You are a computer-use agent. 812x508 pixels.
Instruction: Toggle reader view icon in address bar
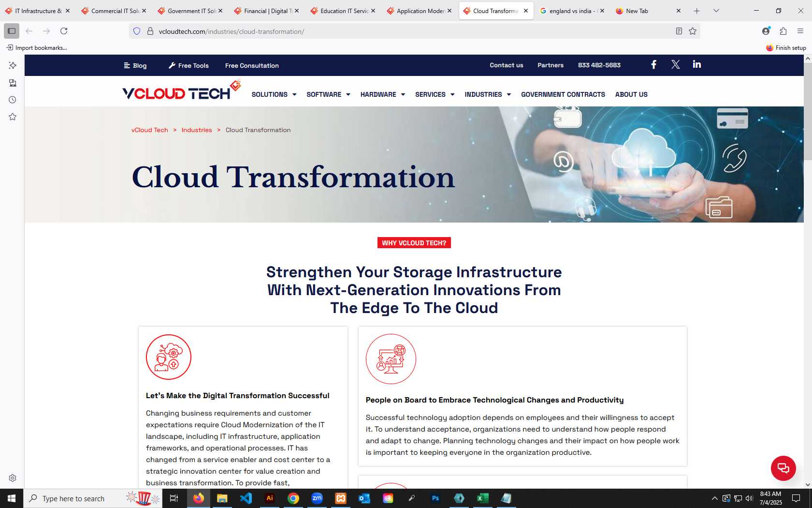(x=679, y=31)
